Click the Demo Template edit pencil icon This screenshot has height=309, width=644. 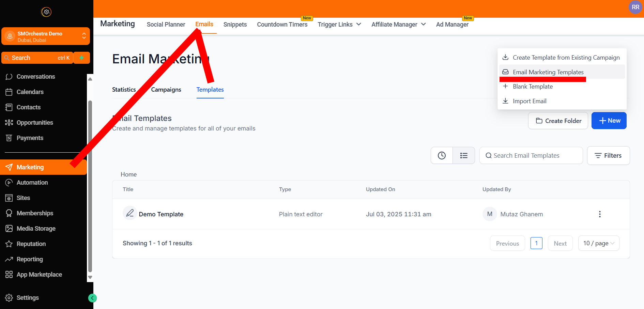pos(130,214)
